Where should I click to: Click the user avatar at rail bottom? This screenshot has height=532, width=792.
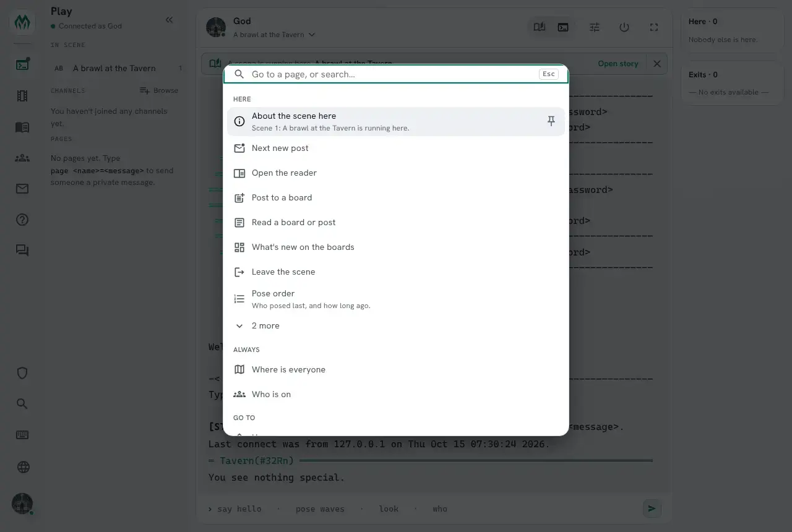[x=22, y=504]
